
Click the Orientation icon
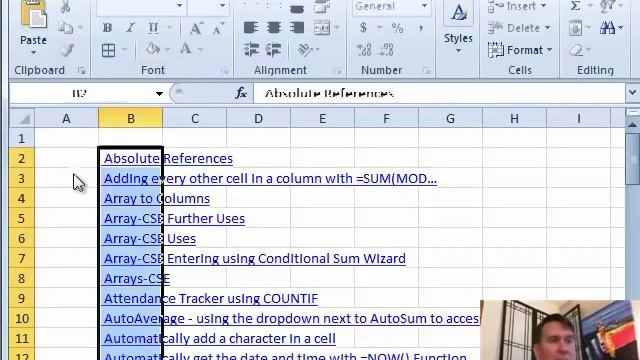(x=305, y=49)
